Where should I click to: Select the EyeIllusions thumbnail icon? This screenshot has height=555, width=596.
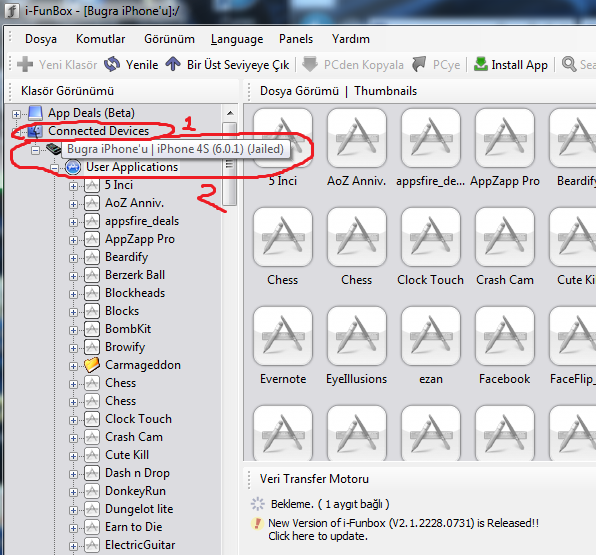(357, 336)
